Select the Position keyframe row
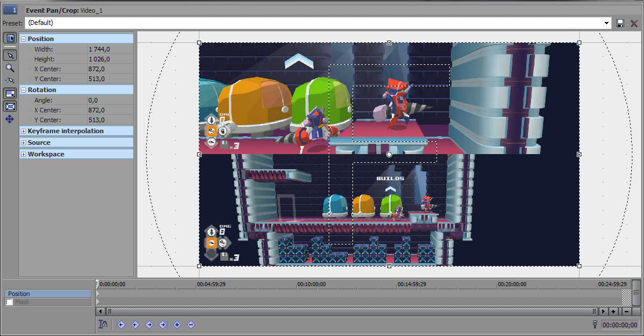 [x=48, y=294]
